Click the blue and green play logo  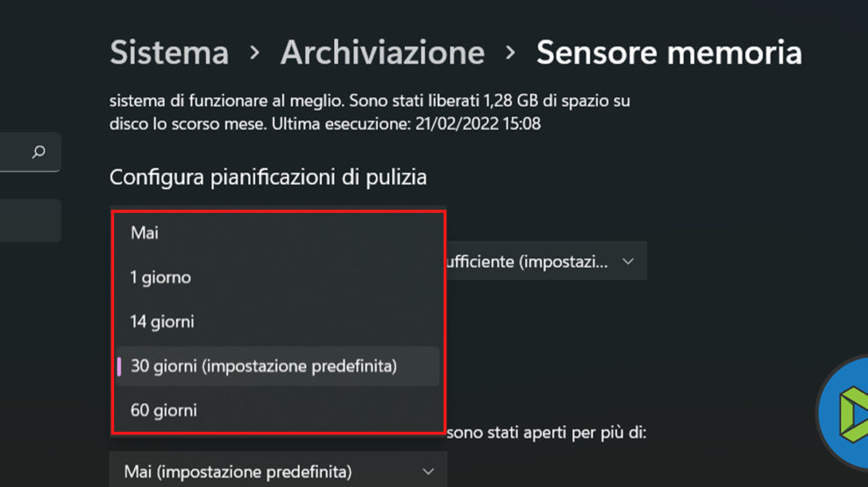pos(847,412)
